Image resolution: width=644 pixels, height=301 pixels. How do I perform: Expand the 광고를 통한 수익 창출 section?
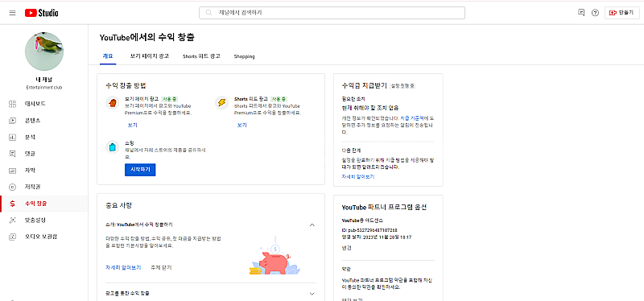click(312, 294)
